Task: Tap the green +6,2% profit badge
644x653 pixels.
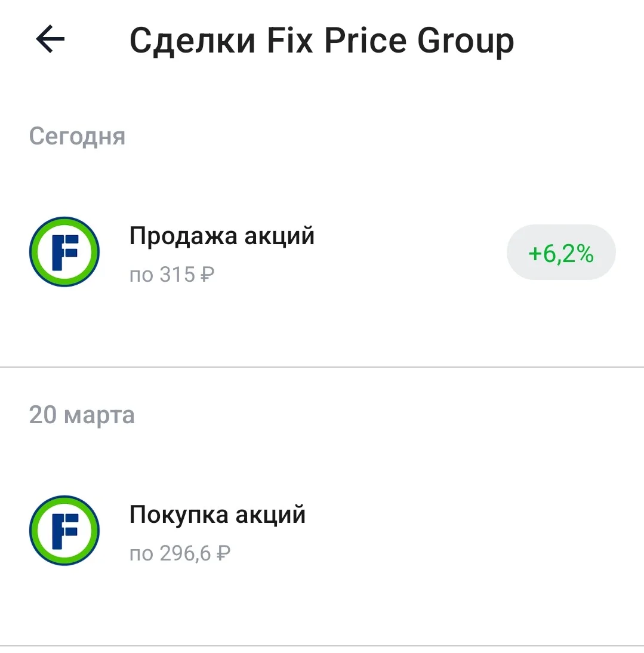Action: click(561, 252)
